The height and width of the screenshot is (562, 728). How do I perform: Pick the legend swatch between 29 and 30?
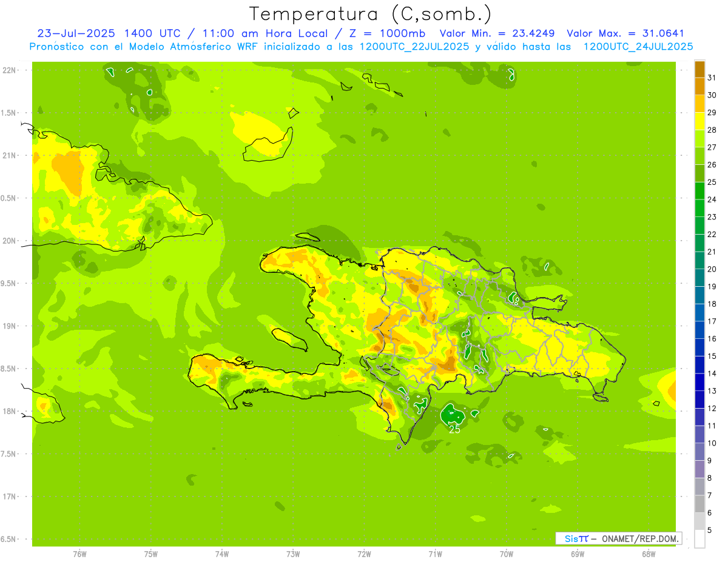pyautogui.click(x=699, y=104)
